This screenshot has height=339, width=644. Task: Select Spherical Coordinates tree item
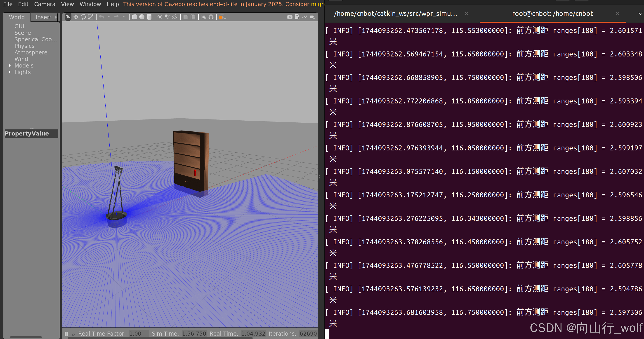(35, 39)
